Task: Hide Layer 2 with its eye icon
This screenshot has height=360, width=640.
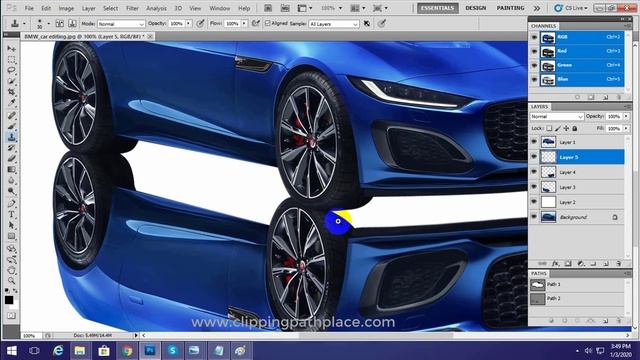Action: click(534, 202)
